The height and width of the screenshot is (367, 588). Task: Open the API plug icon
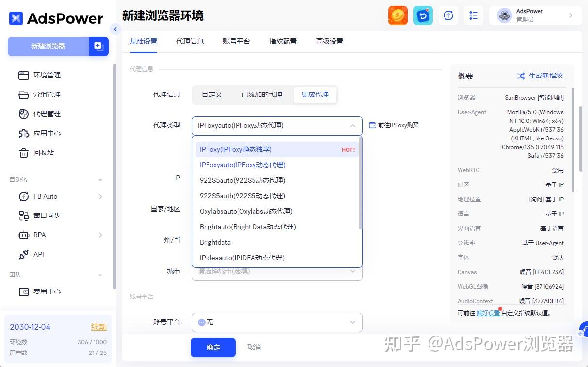coord(24,254)
